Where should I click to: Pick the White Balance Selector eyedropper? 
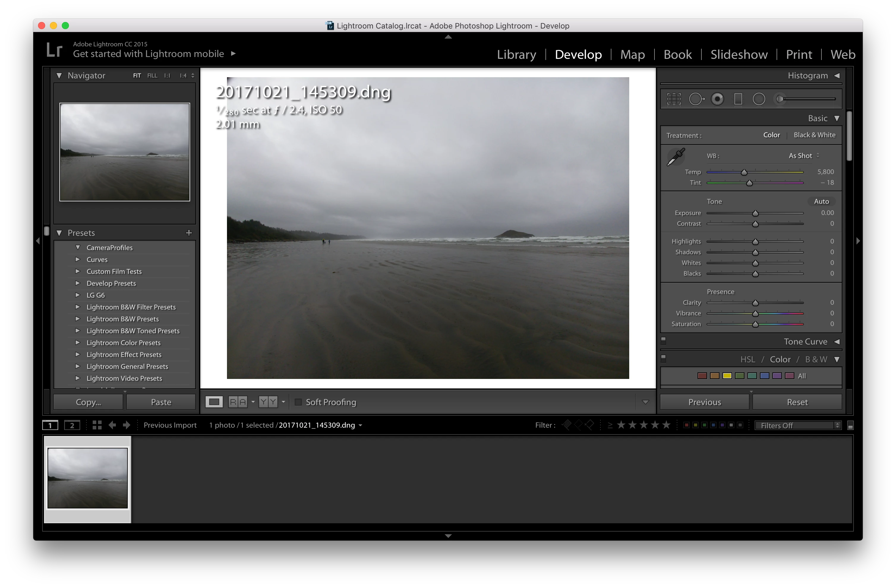tap(676, 157)
